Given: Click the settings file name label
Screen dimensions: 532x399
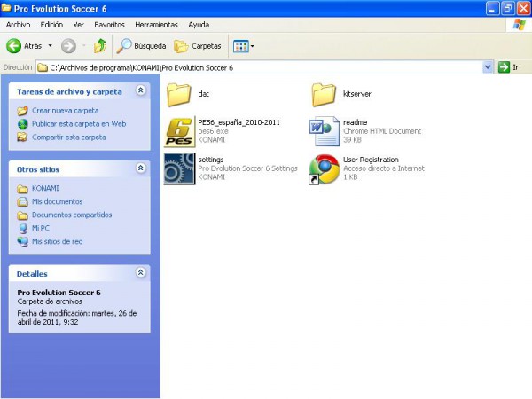Looking at the screenshot, I should click(211, 160).
